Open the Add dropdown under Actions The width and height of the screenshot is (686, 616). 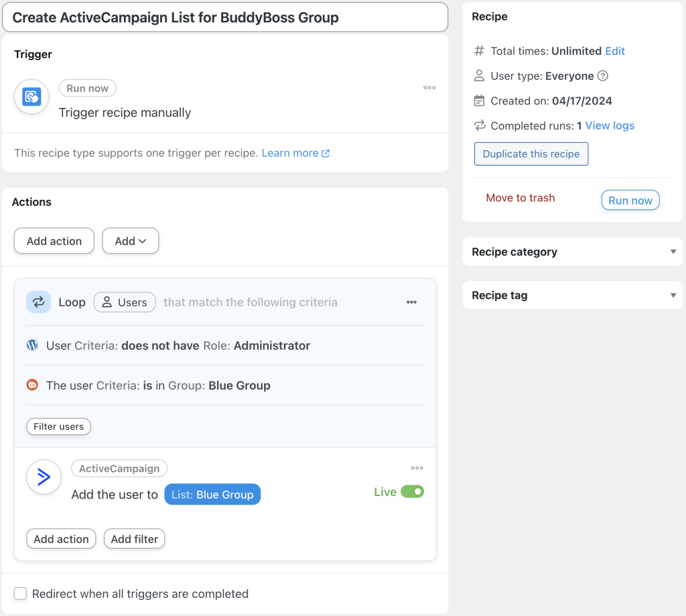(x=130, y=241)
